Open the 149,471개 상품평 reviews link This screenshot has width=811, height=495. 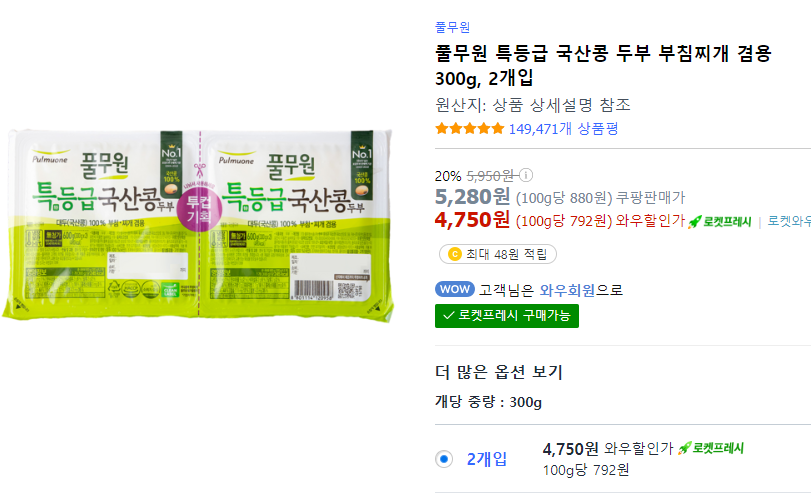coord(563,128)
